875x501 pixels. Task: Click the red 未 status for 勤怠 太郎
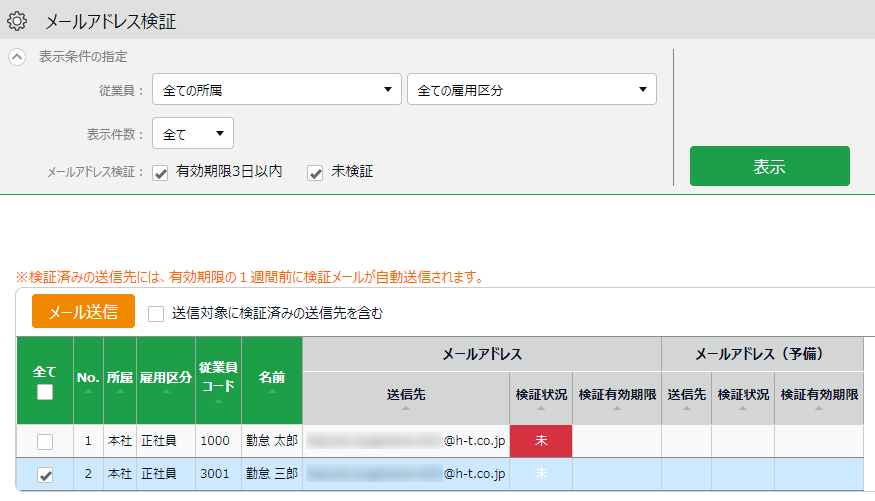point(541,441)
